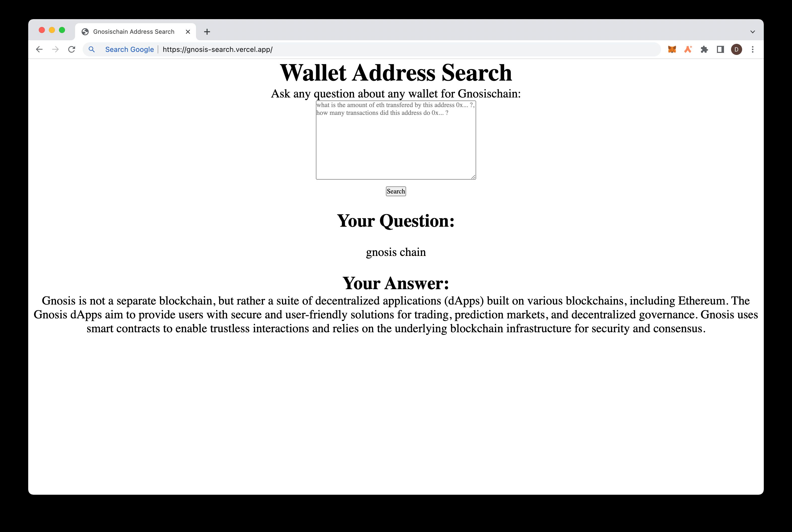Screen dimensions: 792x532
Task: Click the browser address bar URL
Action: coord(217,49)
